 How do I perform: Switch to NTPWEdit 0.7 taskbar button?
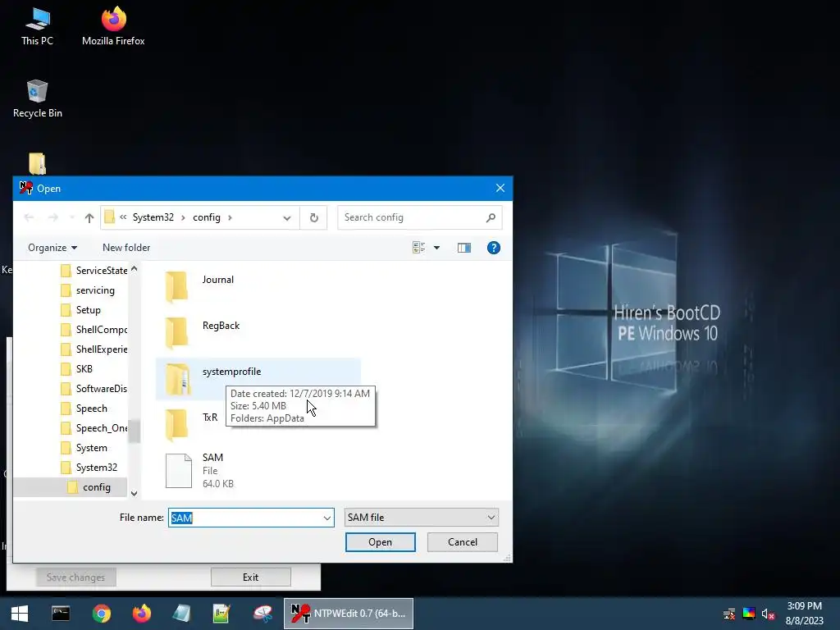point(349,614)
